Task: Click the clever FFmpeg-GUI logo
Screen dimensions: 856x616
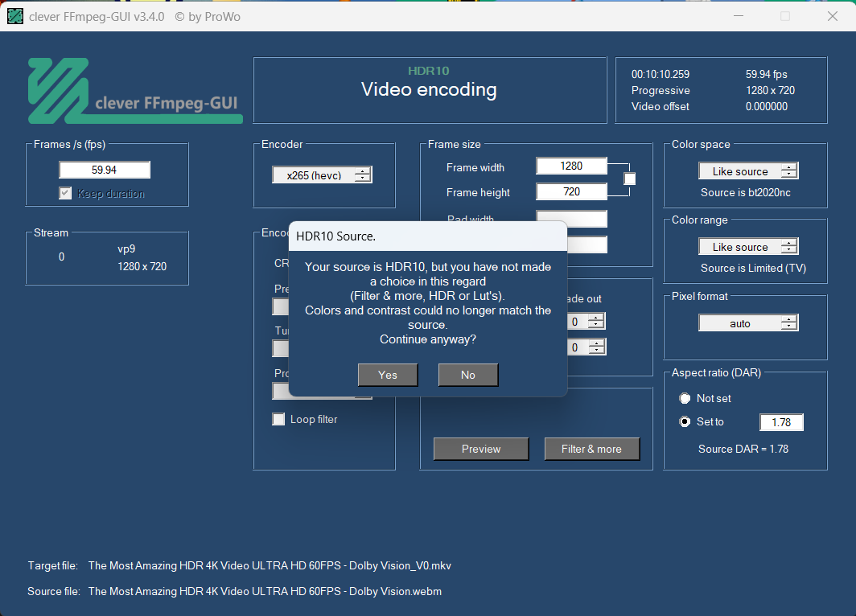Action: pyautogui.click(x=135, y=91)
